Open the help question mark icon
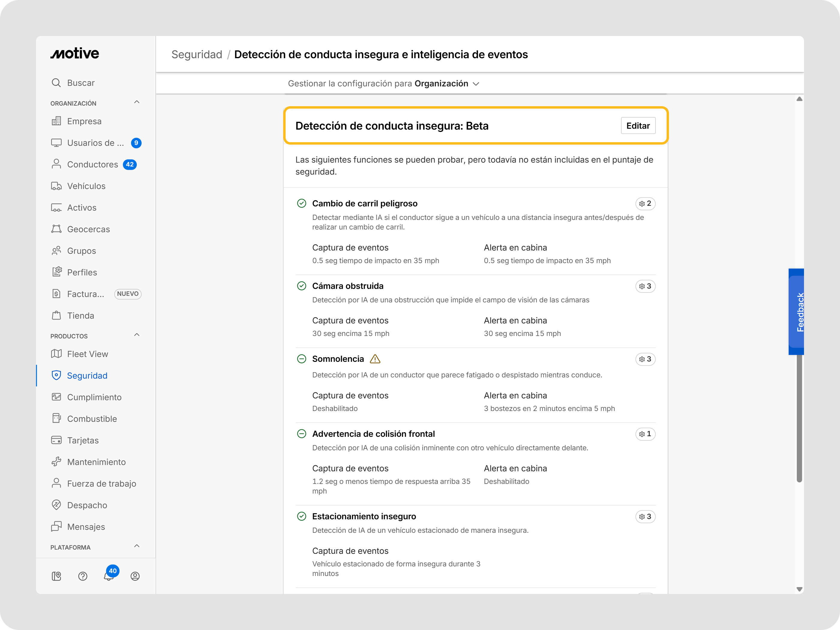 pyautogui.click(x=83, y=576)
